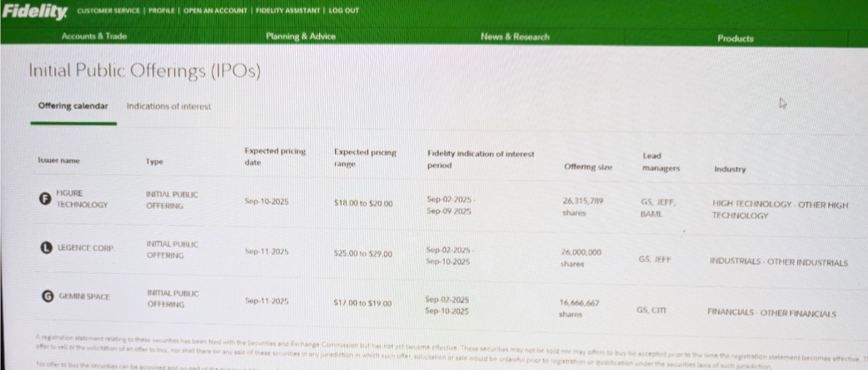Screen dimensions: 868x370
Task: Click $25.00 to $29.00 pricing range
Action: [x=363, y=253]
